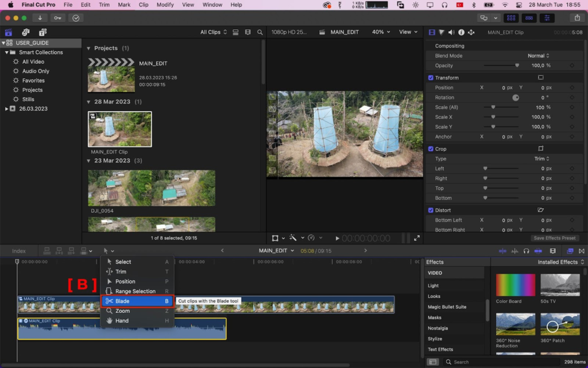Toggle the timeline panel button in toolbar

tap(529, 18)
